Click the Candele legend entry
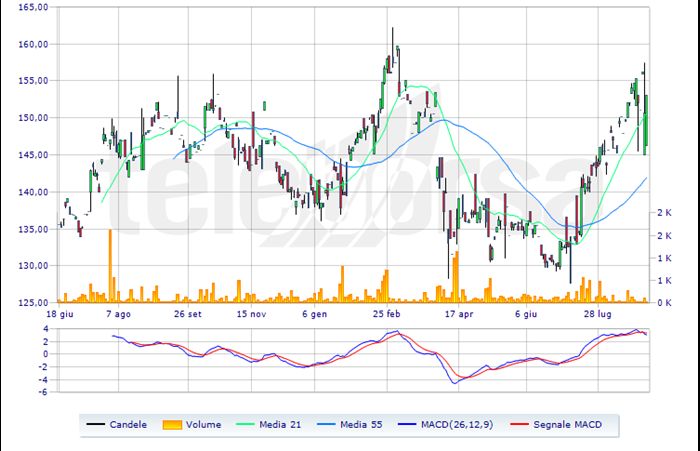The height and width of the screenshot is (451, 700). click(x=117, y=424)
